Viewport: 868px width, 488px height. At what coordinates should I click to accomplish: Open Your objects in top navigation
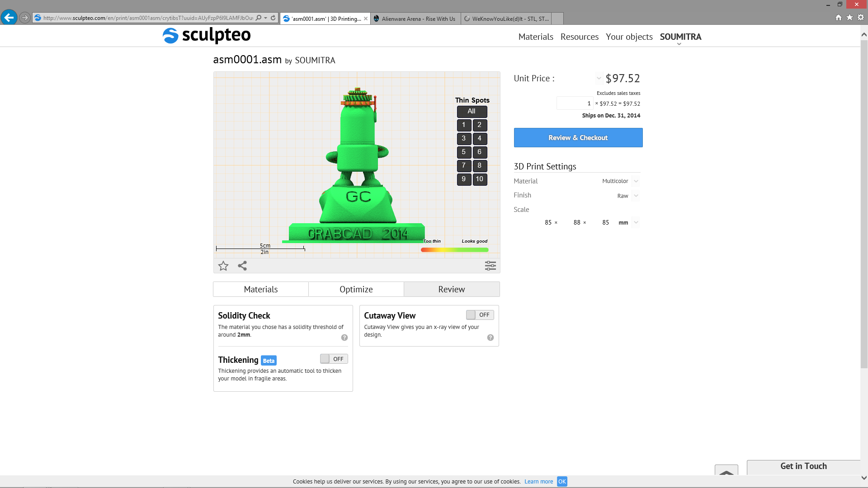point(629,37)
